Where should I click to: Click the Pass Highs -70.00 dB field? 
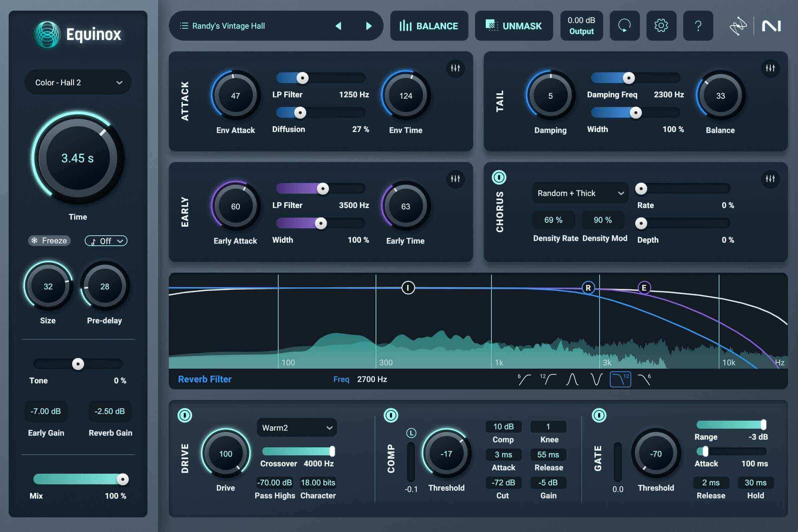pyautogui.click(x=274, y=482)
